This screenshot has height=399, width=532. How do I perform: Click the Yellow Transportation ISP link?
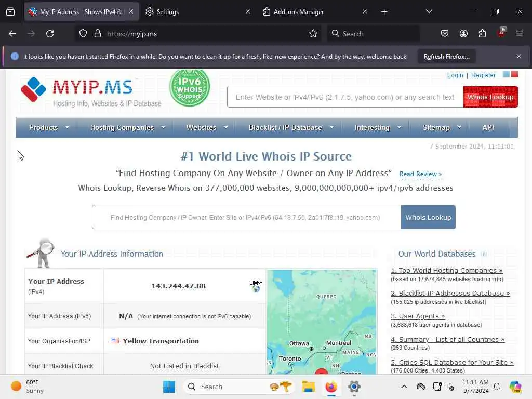coord(161,341)
